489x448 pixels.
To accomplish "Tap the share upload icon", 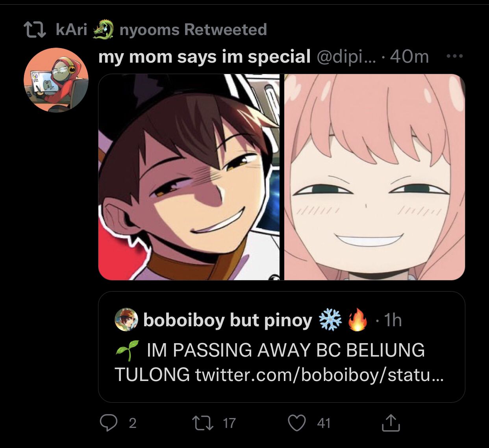I will pyautogui.click(x=391, y=423).
